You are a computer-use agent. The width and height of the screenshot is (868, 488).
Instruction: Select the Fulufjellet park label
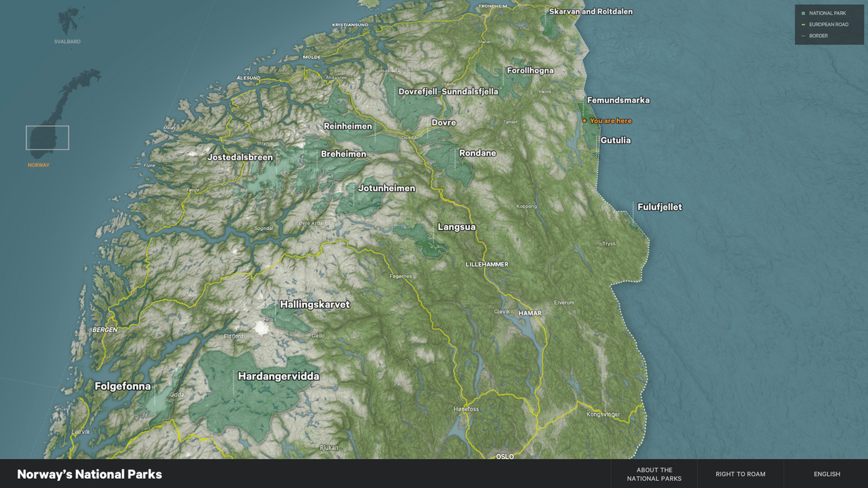(659, 207)
